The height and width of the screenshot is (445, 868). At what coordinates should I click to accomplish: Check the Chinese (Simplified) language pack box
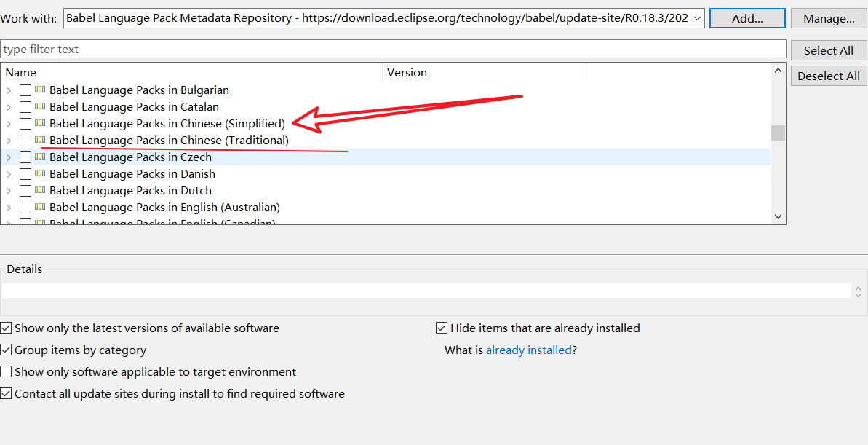pos(25,124)
